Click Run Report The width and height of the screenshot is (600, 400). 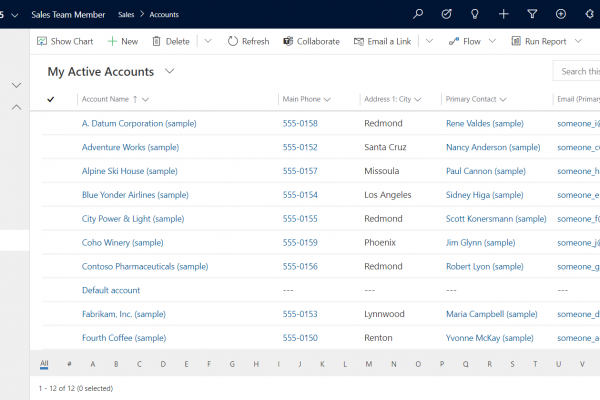(x=539, y=41)
